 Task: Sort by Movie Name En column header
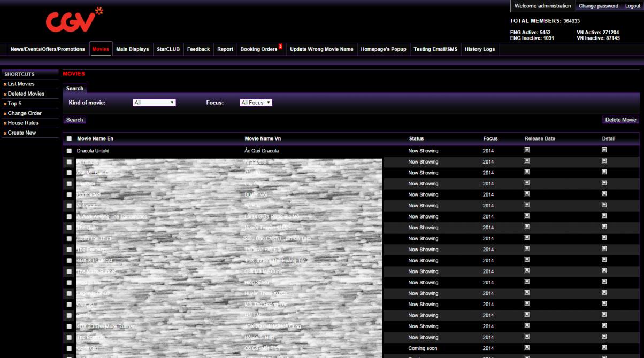click(95, 139)
